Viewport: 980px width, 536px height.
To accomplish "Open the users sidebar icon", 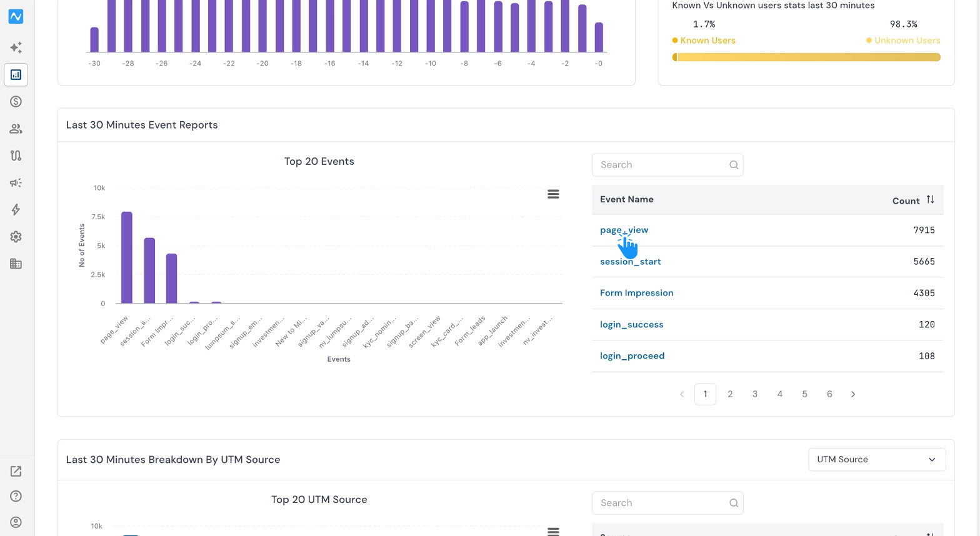I will click(x=16, y=129).
